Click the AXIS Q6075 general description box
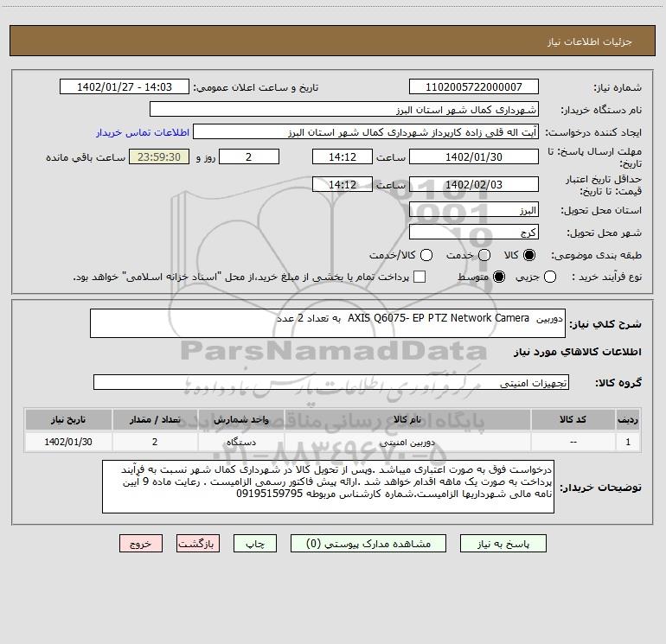This screenshot has height=644, width=666. click(x=328, y=323)
